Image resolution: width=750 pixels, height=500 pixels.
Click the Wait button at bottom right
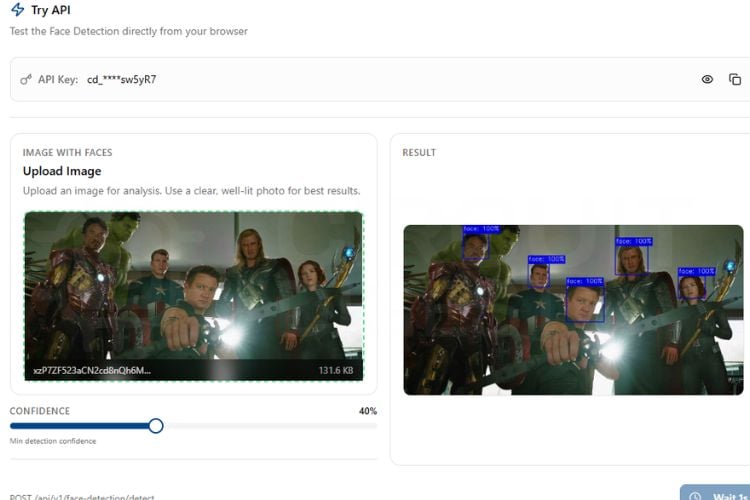pos(715,493)
